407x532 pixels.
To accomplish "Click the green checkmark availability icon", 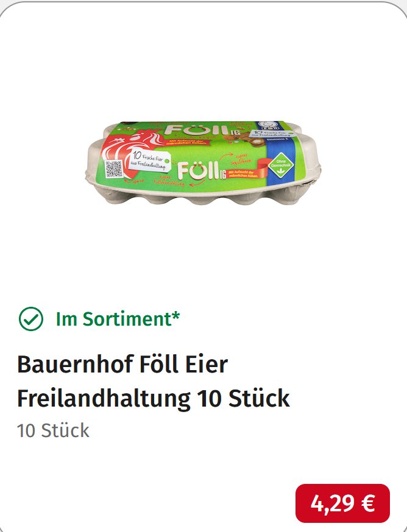I will (x=31, y=319).
